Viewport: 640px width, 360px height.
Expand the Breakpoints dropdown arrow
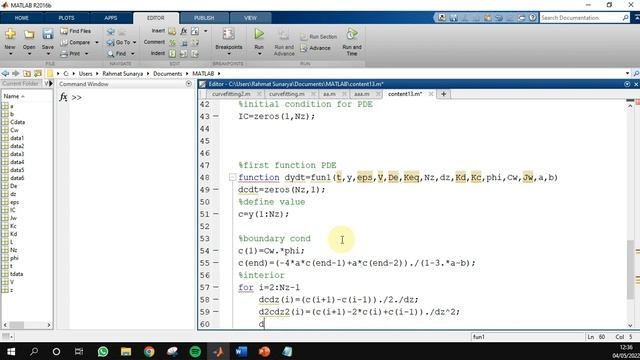point(229,54)
